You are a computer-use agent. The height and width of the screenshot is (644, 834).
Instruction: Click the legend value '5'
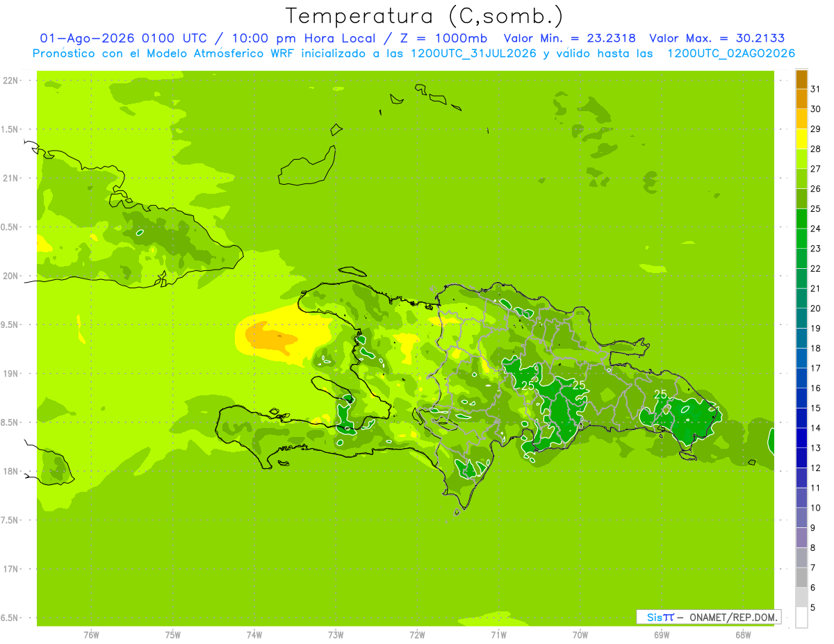pyautogui.click(x=813, y=607)
